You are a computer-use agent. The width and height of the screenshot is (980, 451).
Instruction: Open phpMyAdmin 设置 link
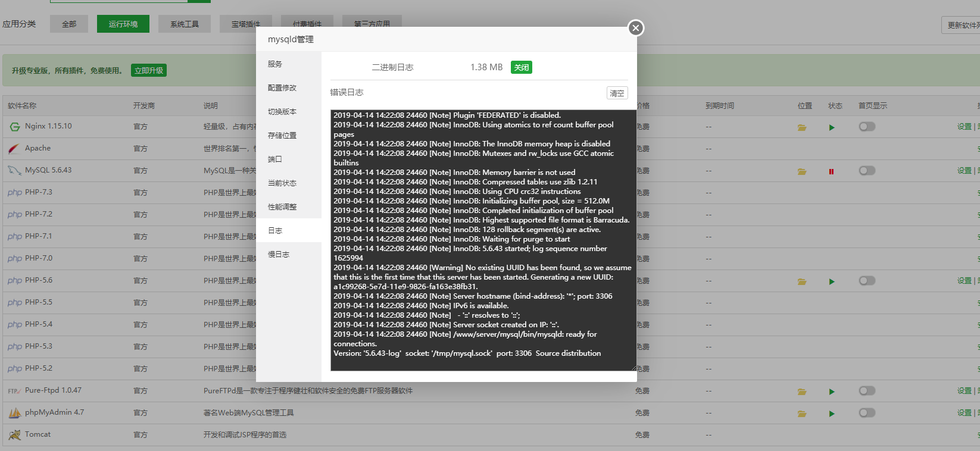tap(965, 413)
